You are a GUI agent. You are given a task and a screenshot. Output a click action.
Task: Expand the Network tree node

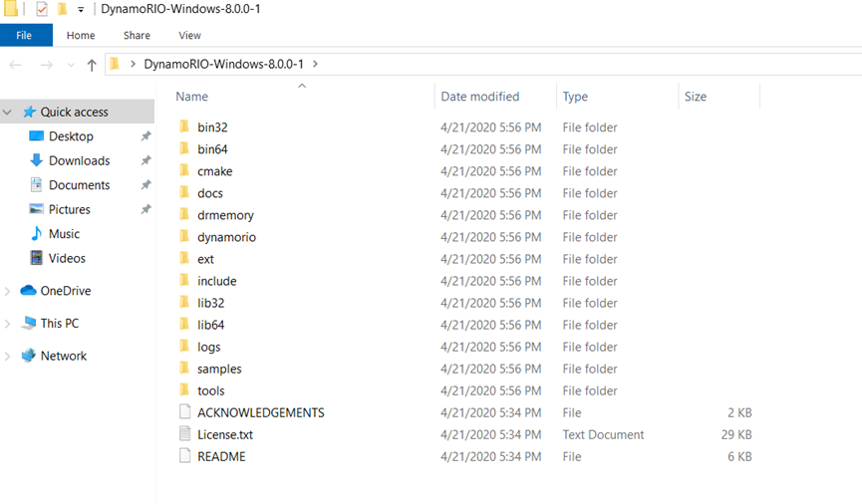[7, 357]
